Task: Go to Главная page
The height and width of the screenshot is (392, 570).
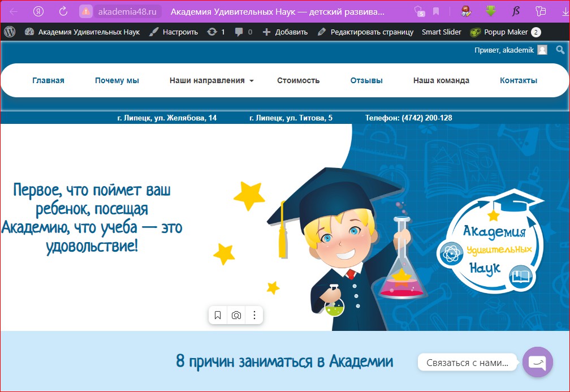Action: click(x=49, y=80)
